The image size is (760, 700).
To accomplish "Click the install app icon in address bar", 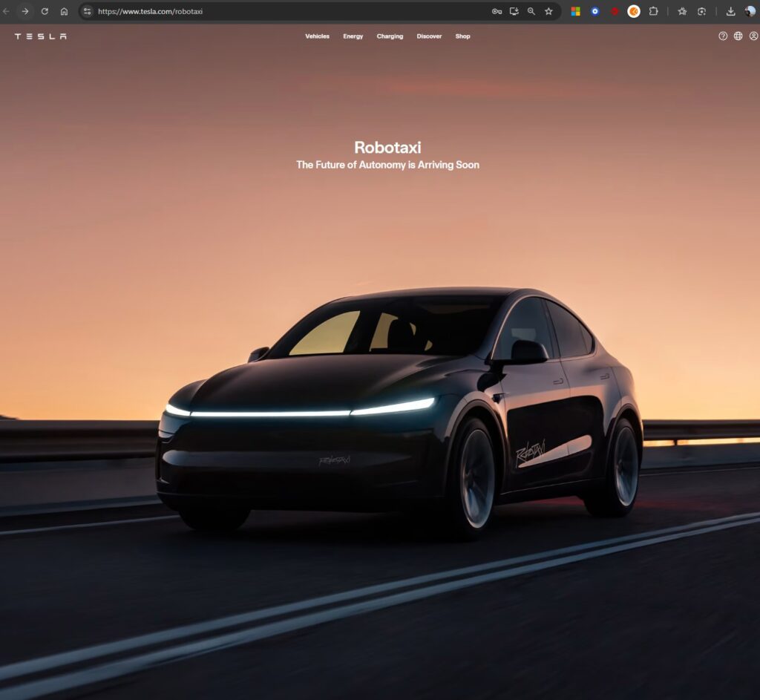I will click(514, 11).
